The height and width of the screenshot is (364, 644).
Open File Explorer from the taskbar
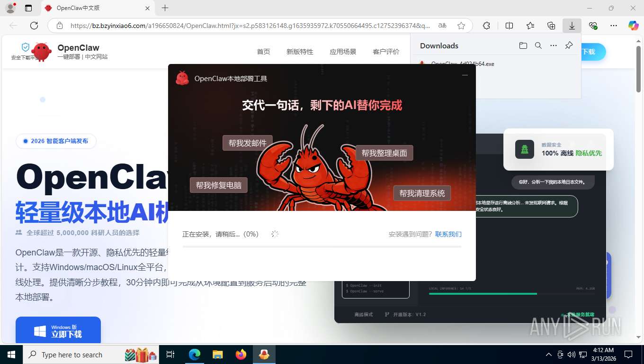217,355
